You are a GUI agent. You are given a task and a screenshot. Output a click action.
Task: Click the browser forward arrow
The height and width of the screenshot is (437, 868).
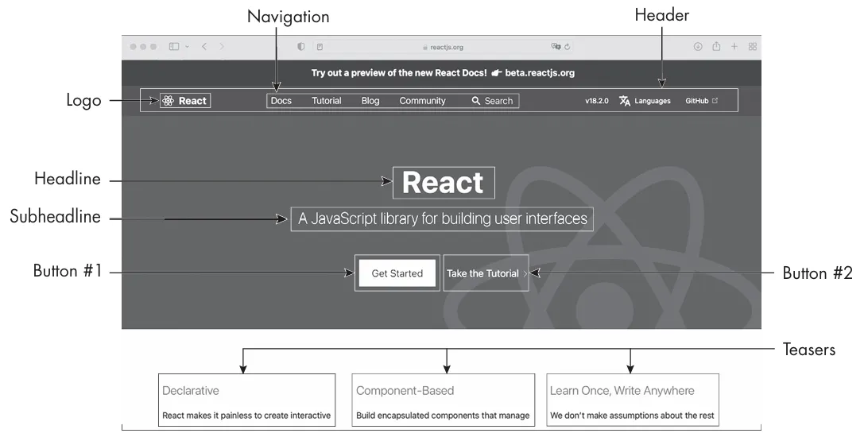coord(222,47)
